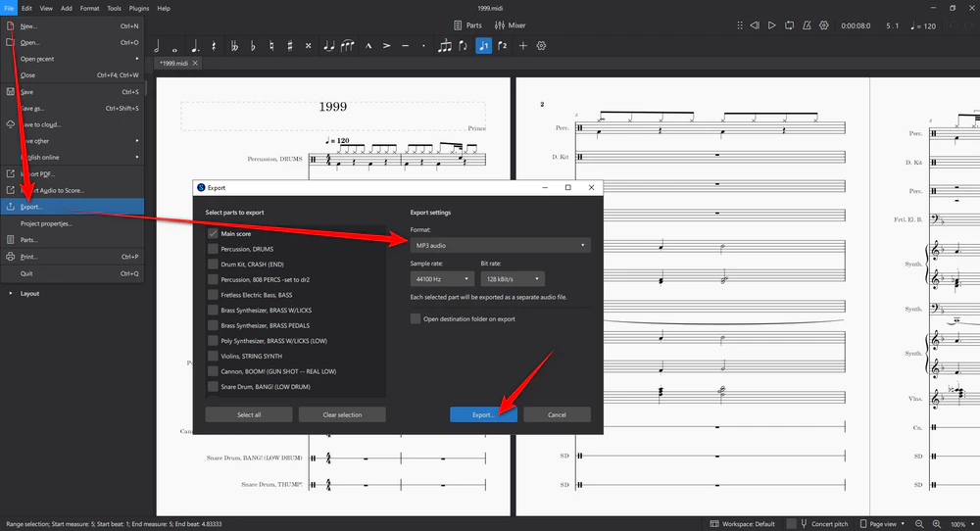Apply the double sharp accidental
This screenshot has width=980, height=531.
click(308, 46)
